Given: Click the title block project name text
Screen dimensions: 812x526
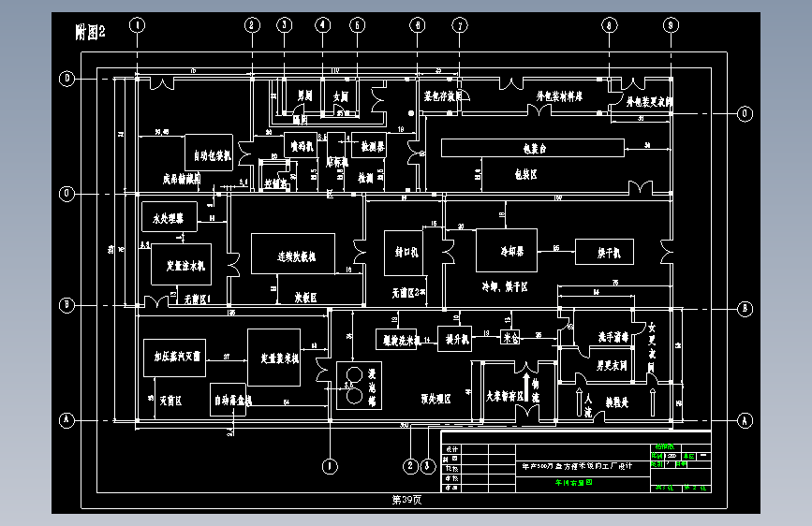Looking at the screenshot, I should coord(578,466).
